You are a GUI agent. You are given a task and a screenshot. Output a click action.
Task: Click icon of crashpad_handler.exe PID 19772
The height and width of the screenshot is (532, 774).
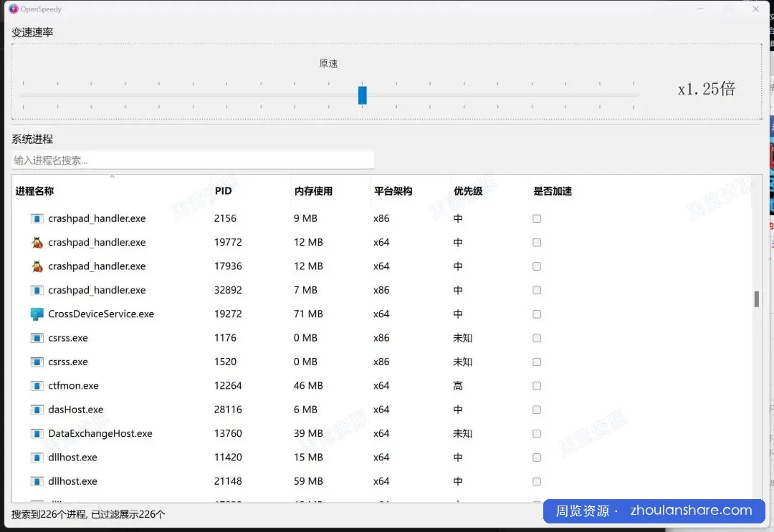[x=37, y=242]
